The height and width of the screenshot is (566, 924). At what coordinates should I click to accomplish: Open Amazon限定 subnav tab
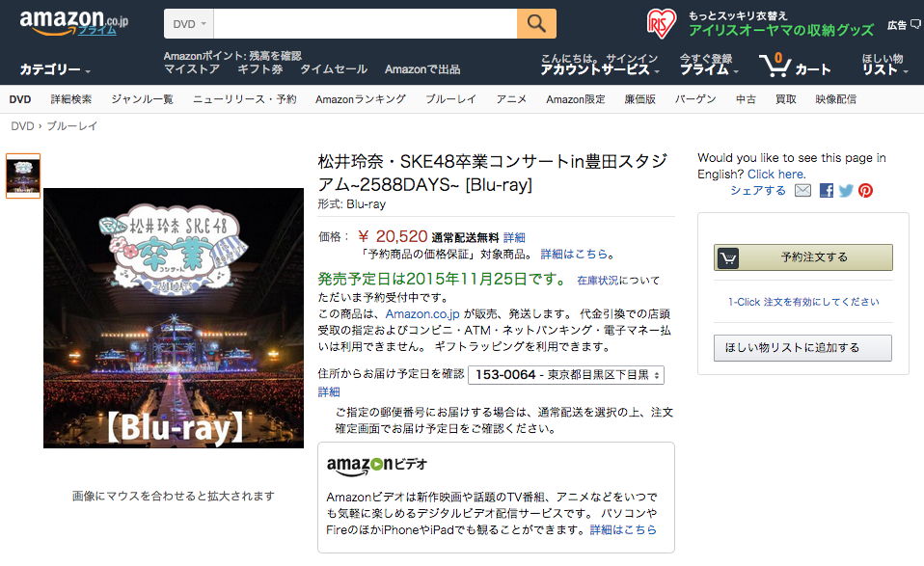point(575,99)
